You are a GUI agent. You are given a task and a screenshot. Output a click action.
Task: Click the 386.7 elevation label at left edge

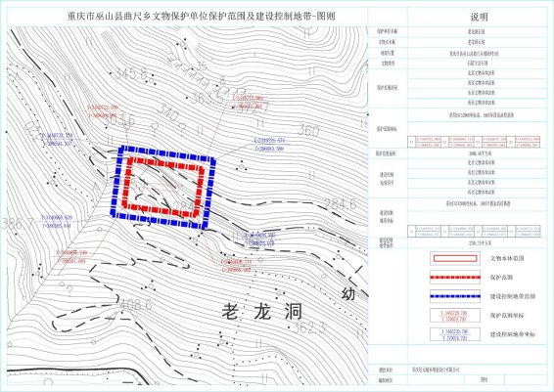pyautogui.click(x=18, y=223)
